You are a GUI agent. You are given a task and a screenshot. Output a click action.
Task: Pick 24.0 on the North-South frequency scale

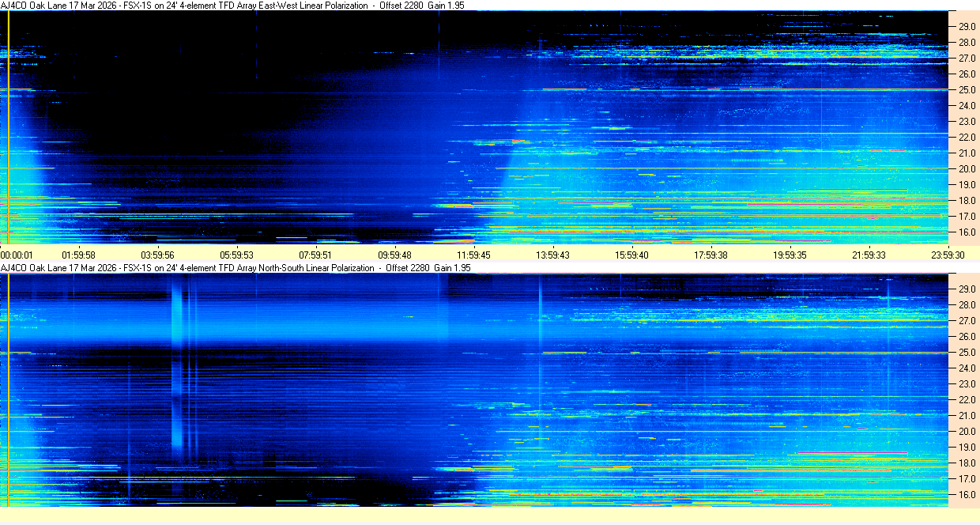[x=967, y=368]
